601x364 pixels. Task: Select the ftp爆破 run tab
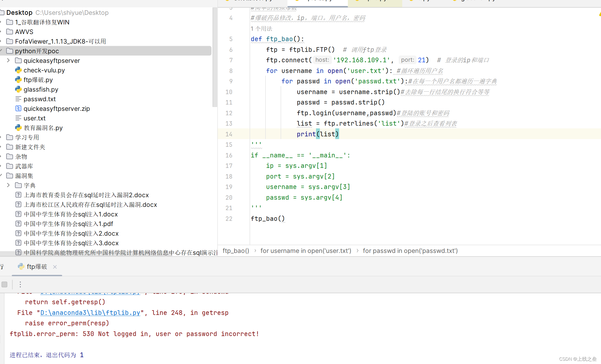tap(37, 267)
